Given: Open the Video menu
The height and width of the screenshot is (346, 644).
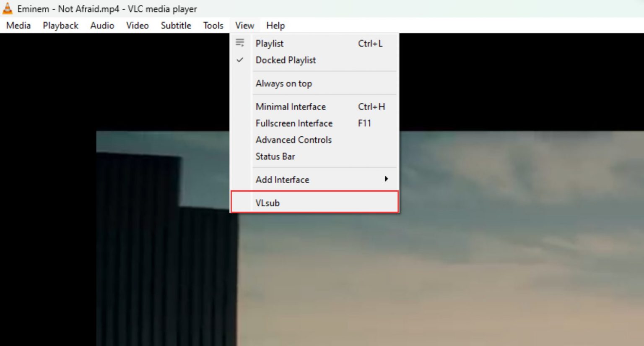Looking at the screenshot, I should click(x=137, y=25).
